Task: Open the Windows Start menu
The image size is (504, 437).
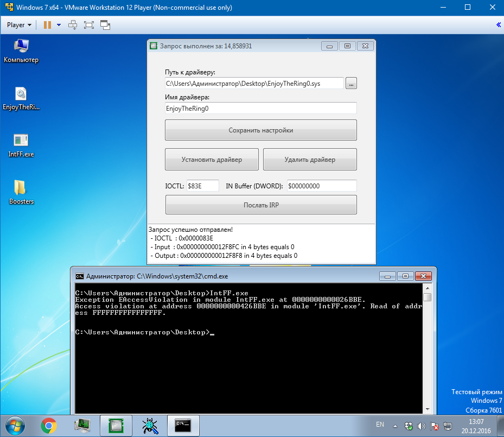Action: click(x=15, y=425)
